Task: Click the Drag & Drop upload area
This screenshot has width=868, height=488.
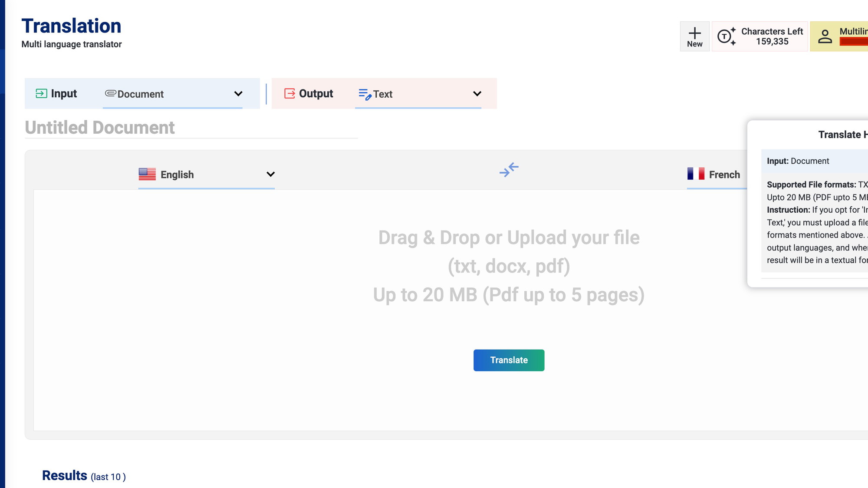Action: click(509, 266)
